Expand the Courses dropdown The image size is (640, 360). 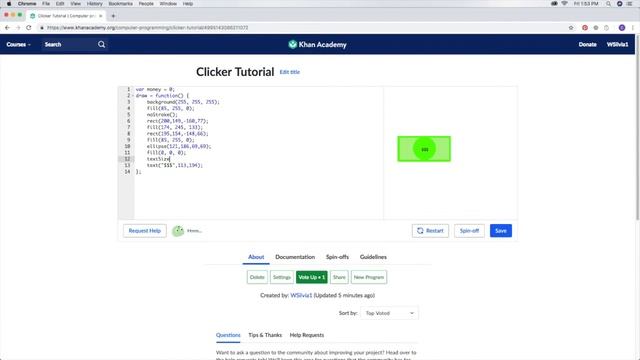(18, 44)
